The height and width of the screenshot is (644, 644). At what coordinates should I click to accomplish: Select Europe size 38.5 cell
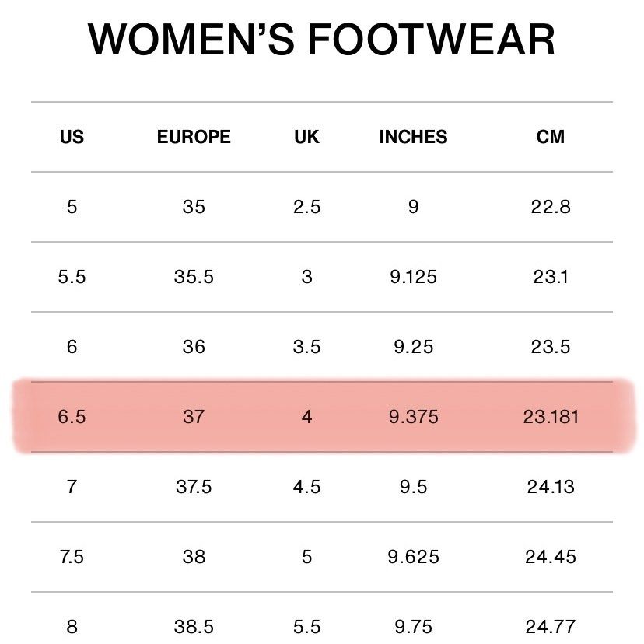tap(194, 627)
